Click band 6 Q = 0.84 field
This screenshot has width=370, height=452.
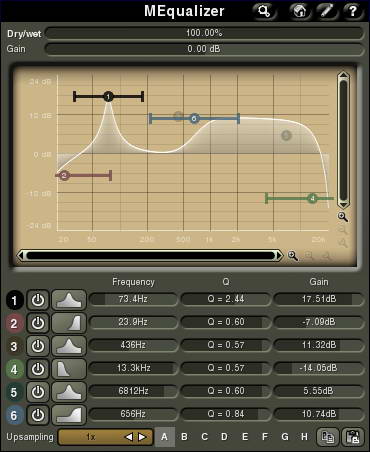[226, 414]
